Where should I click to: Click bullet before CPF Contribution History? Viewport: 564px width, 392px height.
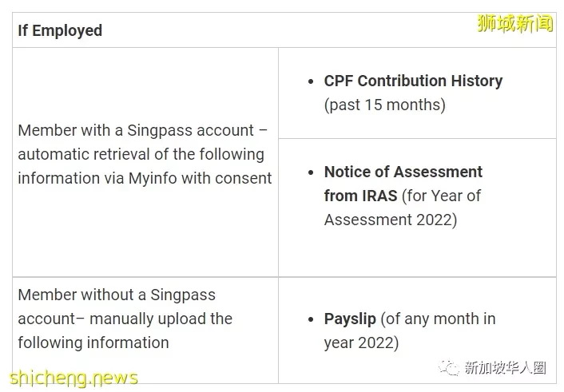[x=311, y=81]
